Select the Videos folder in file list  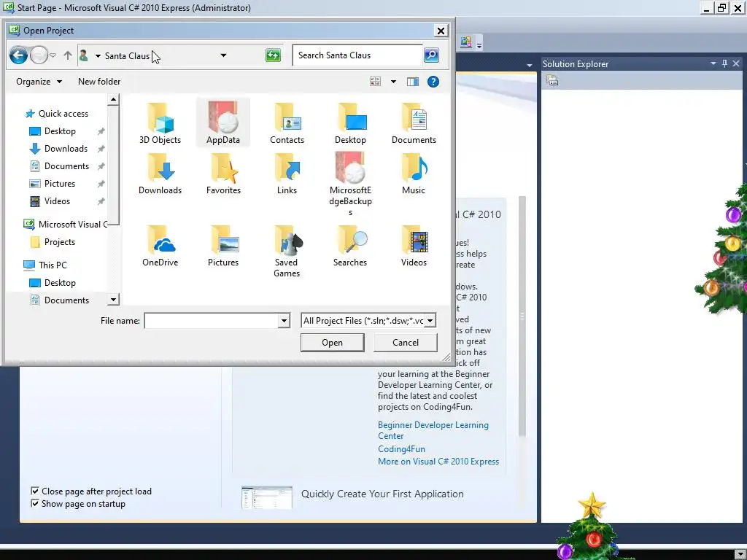(x=414, y=246)
